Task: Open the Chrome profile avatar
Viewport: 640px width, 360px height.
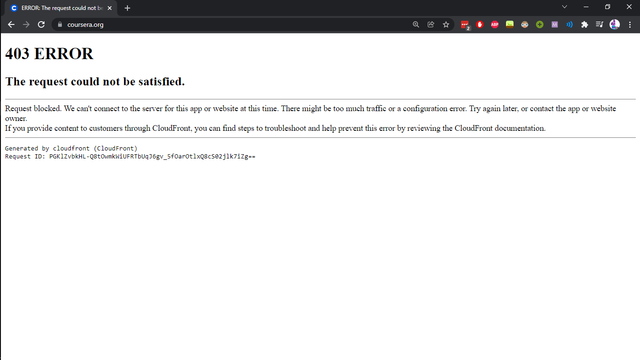Action: click(x=615, y=24)
